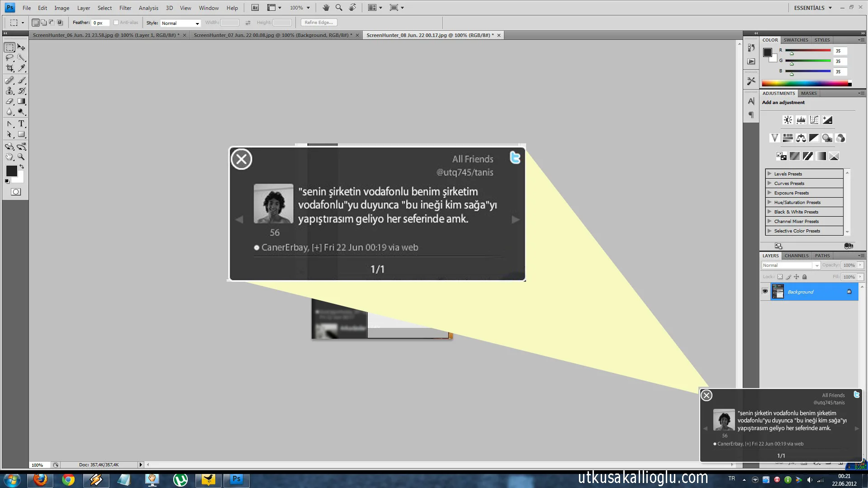The image size is (868, 488).
Task: Select the Lasso tool
Action: point(9,58)
